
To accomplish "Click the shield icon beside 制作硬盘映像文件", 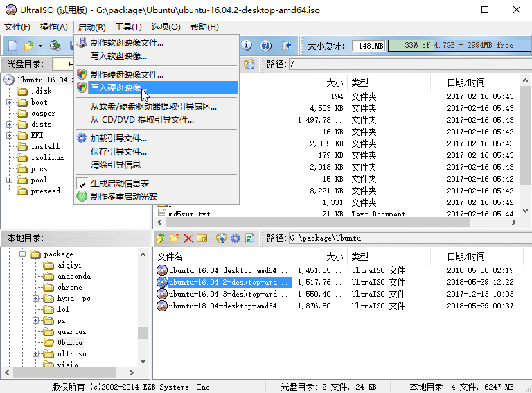I will (82, 74).
